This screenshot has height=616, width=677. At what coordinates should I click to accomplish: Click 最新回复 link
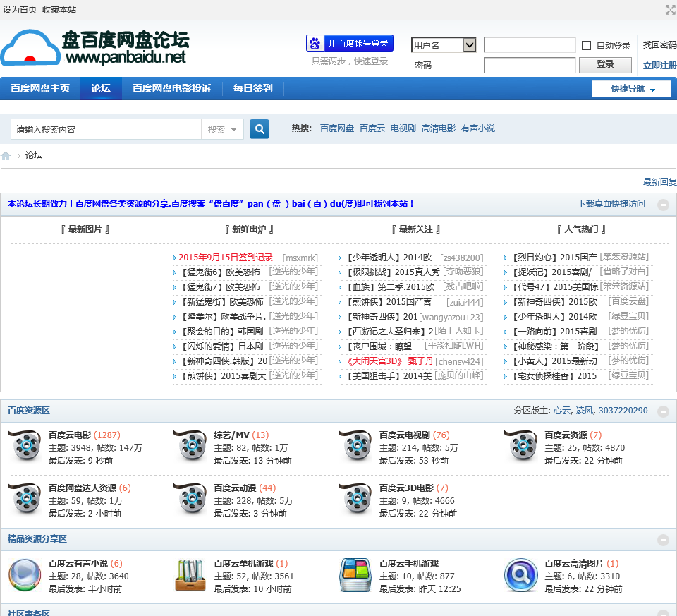pyautogui.click(x=660, y=182)
